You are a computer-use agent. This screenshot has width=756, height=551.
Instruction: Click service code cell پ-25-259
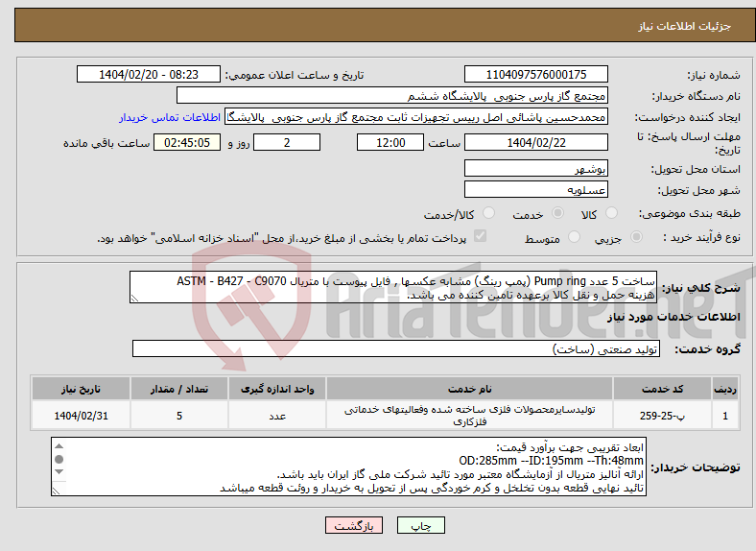(x=663, y=416)
